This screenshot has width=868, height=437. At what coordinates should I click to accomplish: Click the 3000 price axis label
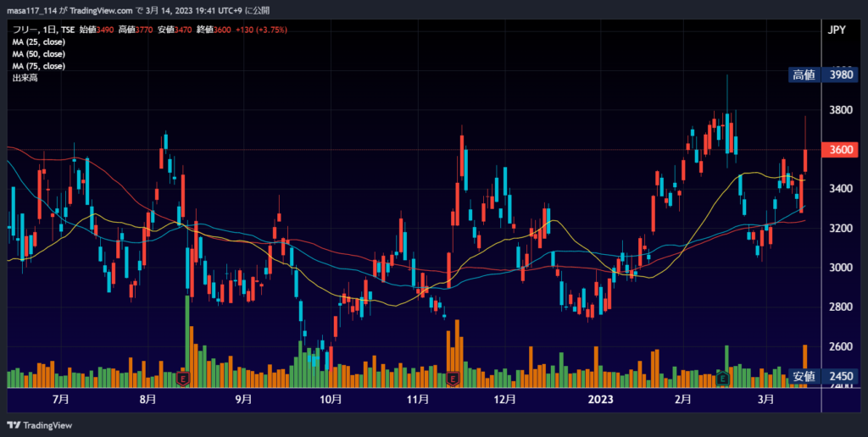(x=841, y=268)
